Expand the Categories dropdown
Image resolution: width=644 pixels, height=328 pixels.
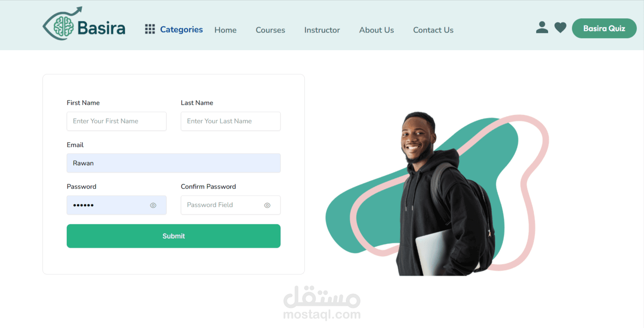pos(181,29)
